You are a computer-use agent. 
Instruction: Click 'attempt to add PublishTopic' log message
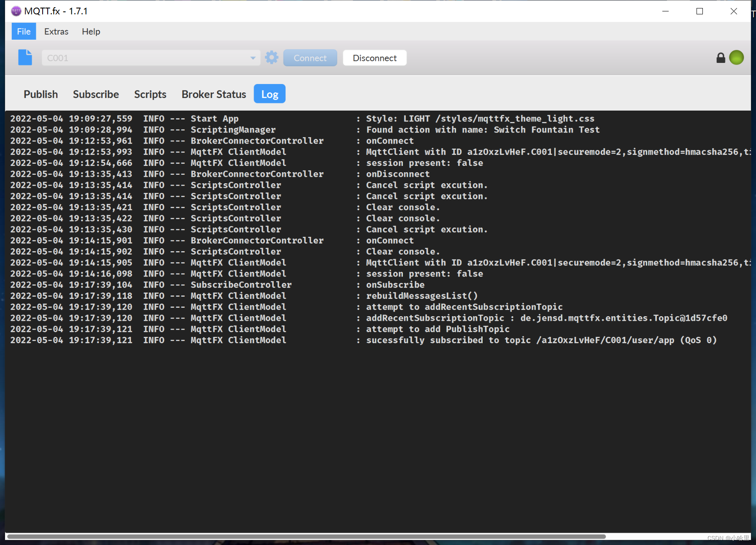coord(437,329)
